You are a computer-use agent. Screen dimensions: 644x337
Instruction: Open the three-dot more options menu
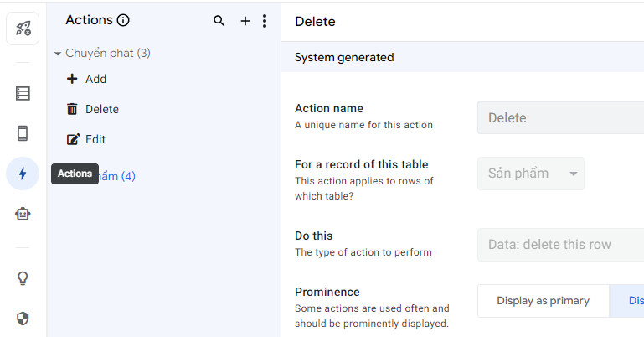[265, 21]
